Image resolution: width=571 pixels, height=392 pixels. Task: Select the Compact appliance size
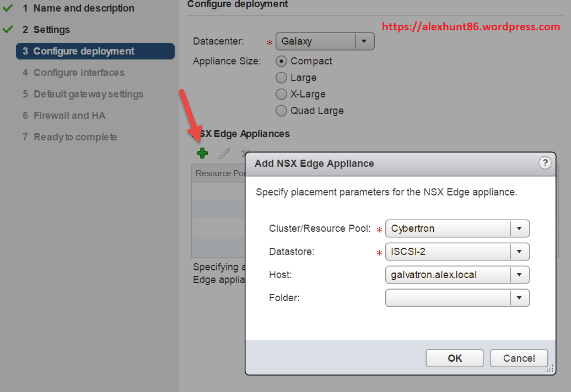click(x=281, y=61)
